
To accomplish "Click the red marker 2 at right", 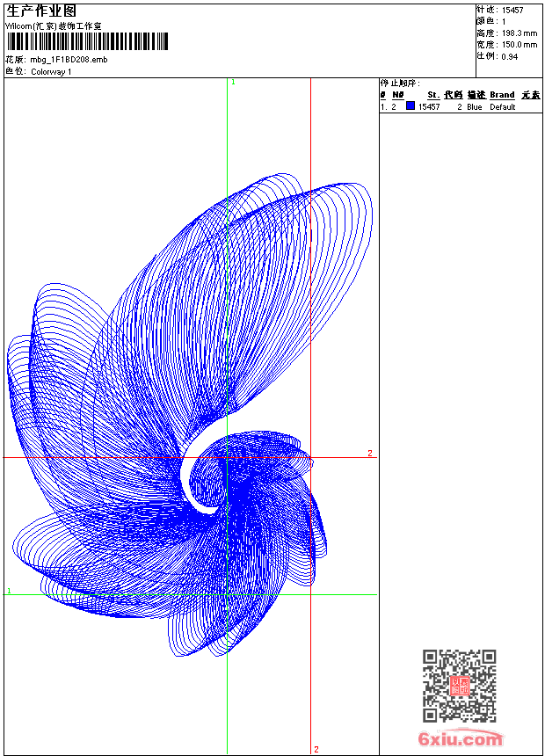I will click(x=370, y=454).
